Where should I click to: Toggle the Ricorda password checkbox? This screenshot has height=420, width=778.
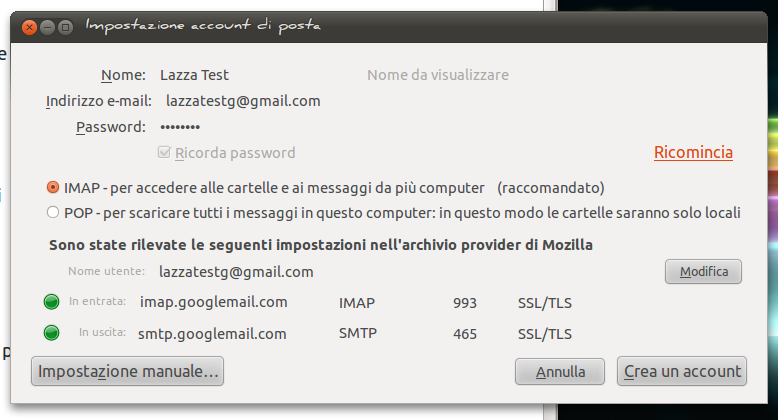pos(165,153)
